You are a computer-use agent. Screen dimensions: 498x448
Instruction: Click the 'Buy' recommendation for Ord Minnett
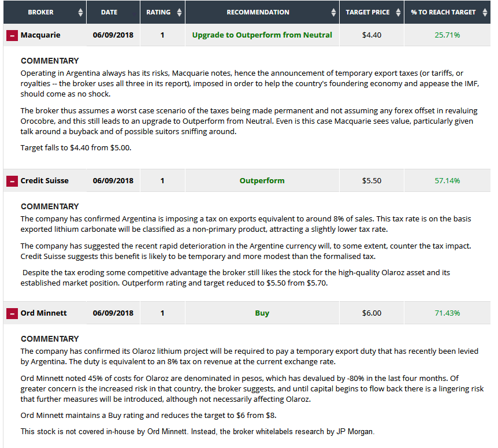[262, 313]
